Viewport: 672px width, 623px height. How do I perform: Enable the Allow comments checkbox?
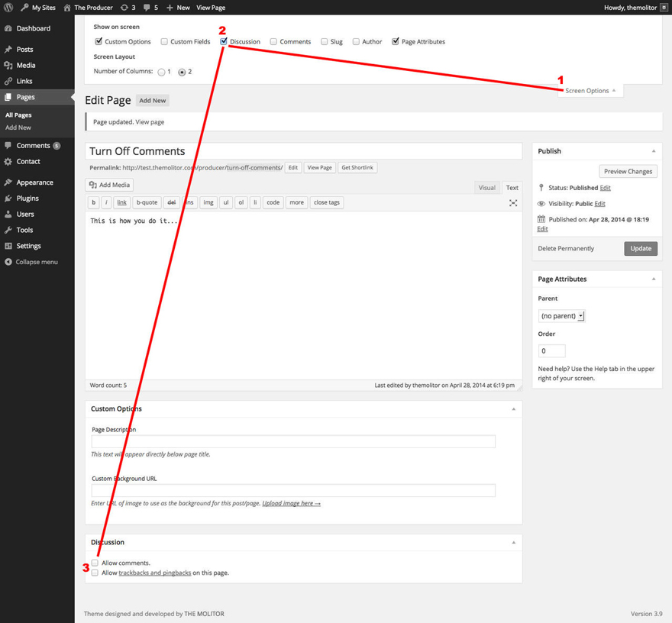(95, 563)
